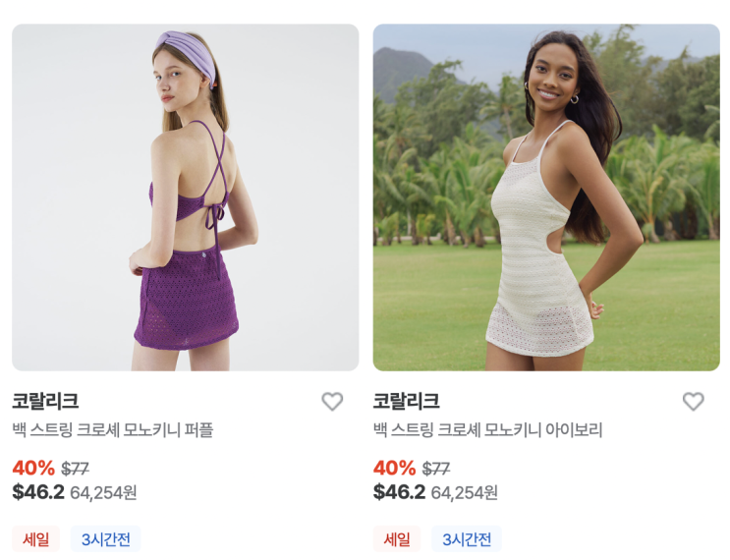Click the $46.2 price of the purple monokini
Image resolution: width=730 pixels, height=560 pixels.
(38, 492)
